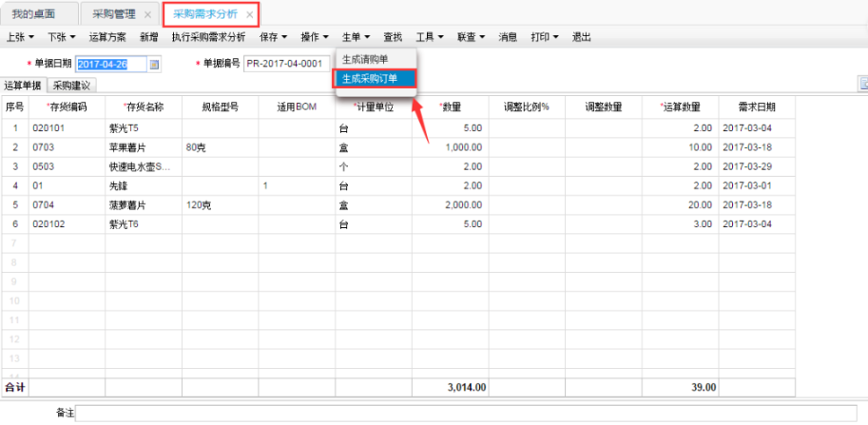Click the 适用BOM column header
Screen dimensions: 868x425
tap(297, 106)
